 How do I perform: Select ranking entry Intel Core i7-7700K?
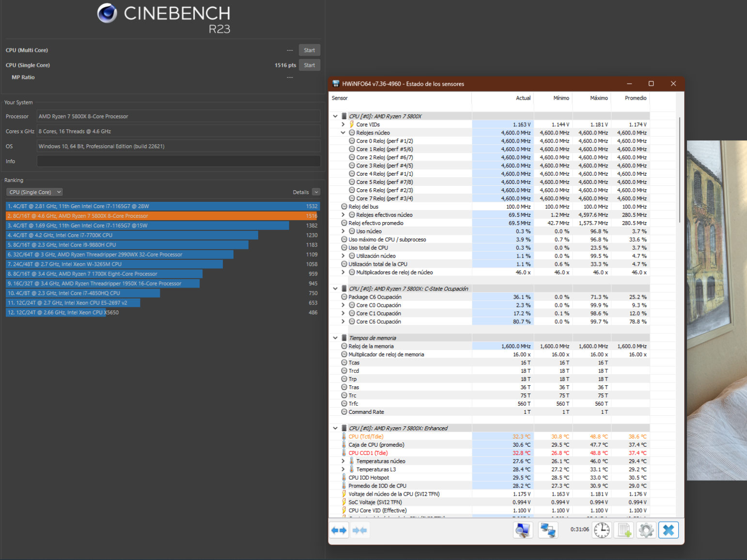pyautogui.click(x=163, y=235)
